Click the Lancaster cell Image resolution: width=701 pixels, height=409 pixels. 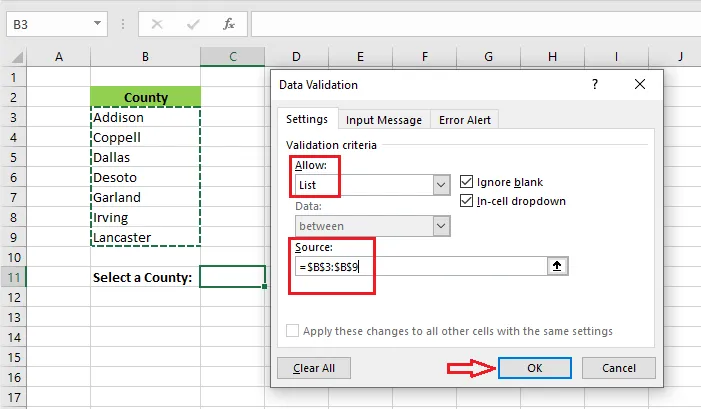pyautogui.click(x=145, y=237)
